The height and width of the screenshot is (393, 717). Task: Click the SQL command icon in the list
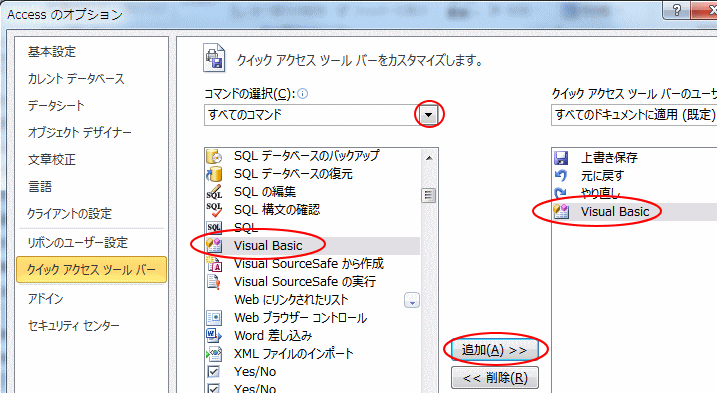tap(214, 227)
